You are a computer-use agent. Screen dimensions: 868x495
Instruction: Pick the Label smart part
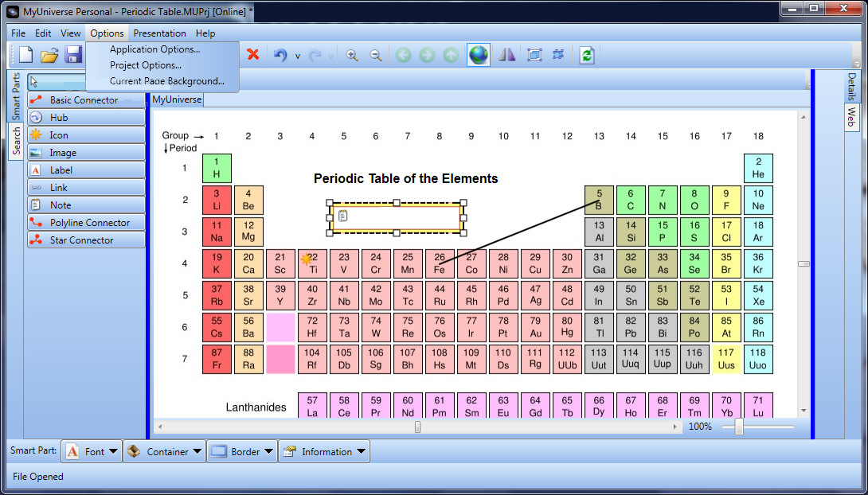86,170
